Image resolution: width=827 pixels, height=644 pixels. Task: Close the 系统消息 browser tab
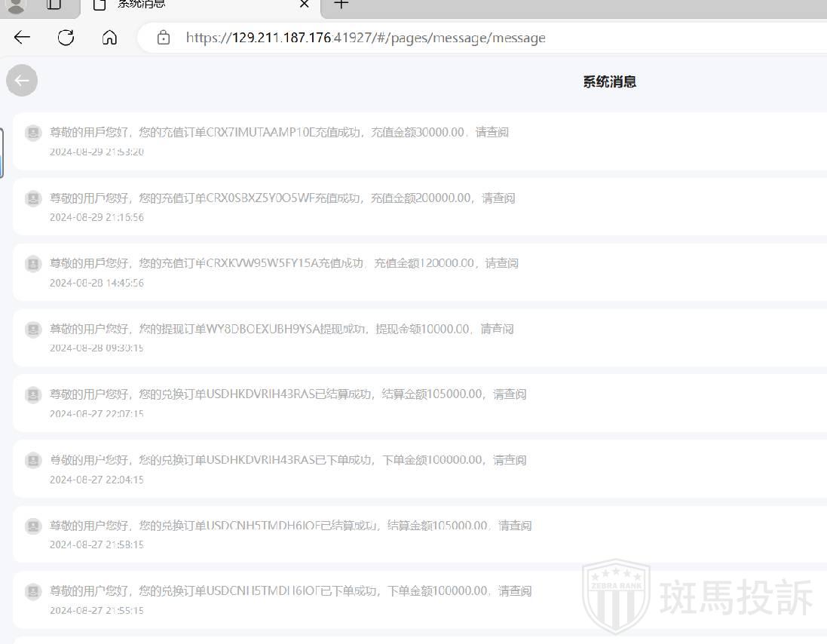[305, 5]
